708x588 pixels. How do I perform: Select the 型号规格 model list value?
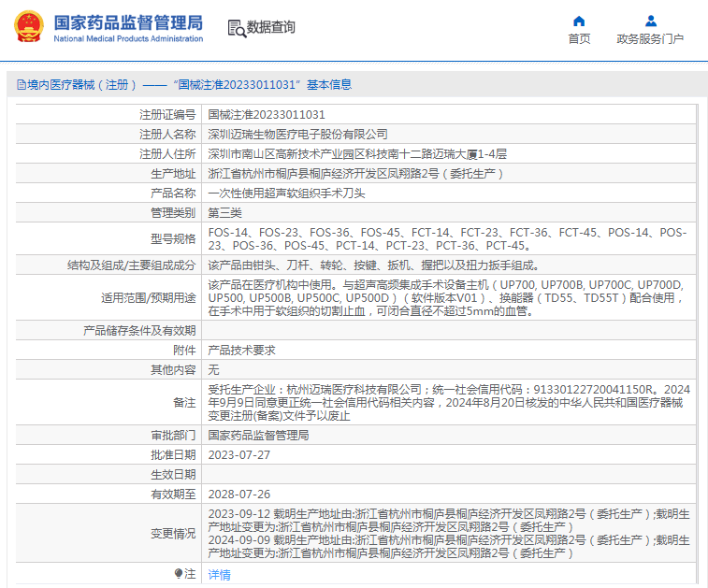pyautogui.click(x=447, y=239)
